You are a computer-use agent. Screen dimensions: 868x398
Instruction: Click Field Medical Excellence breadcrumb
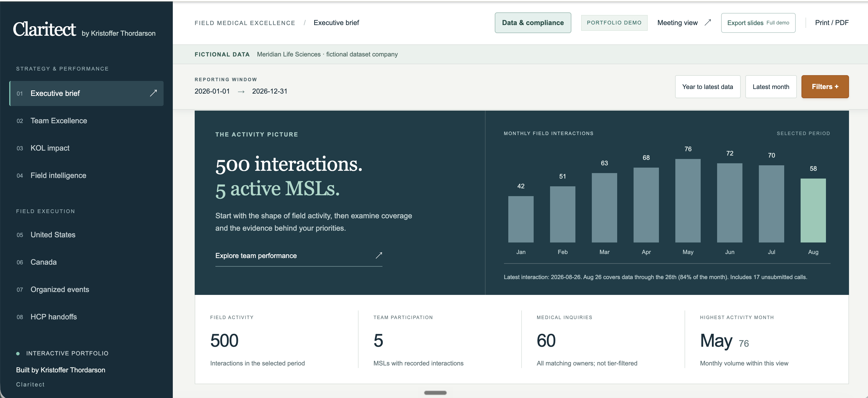click(x=245, y=23)
